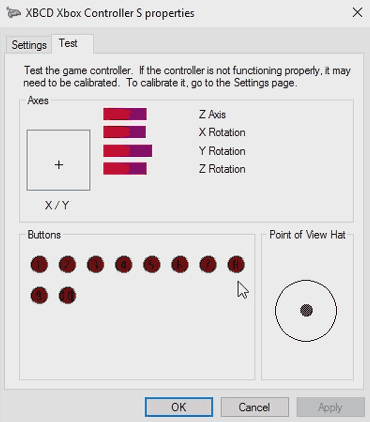Click button indicator 10

point(67,295)
